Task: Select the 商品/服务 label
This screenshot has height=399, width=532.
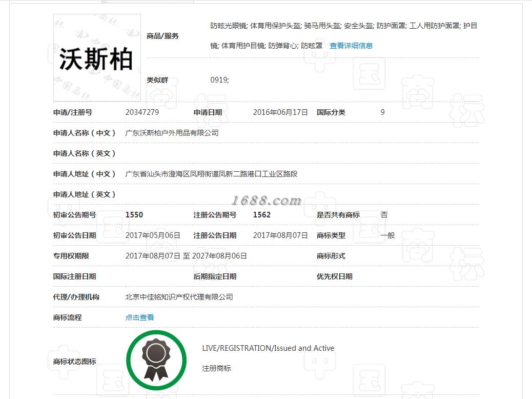Action: (162, 36)
